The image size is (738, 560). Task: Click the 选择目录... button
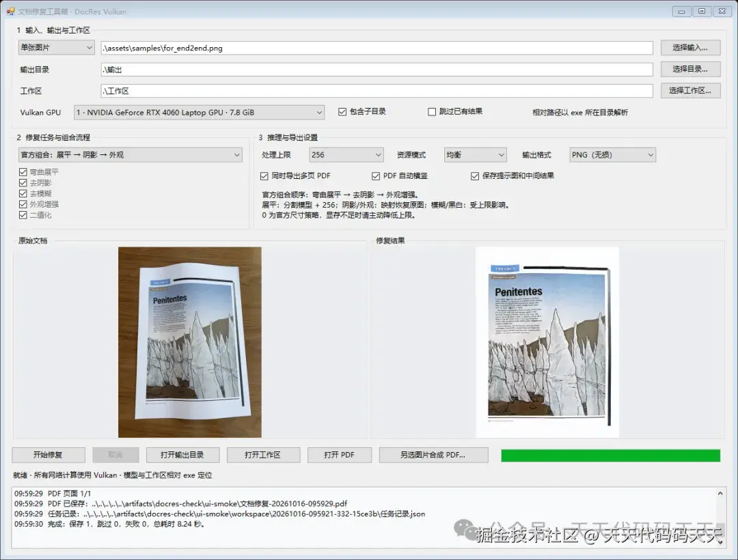coord(690,69)
